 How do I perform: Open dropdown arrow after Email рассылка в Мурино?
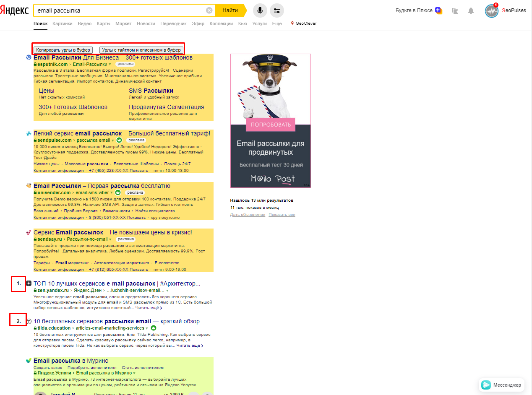click(134, 373)
